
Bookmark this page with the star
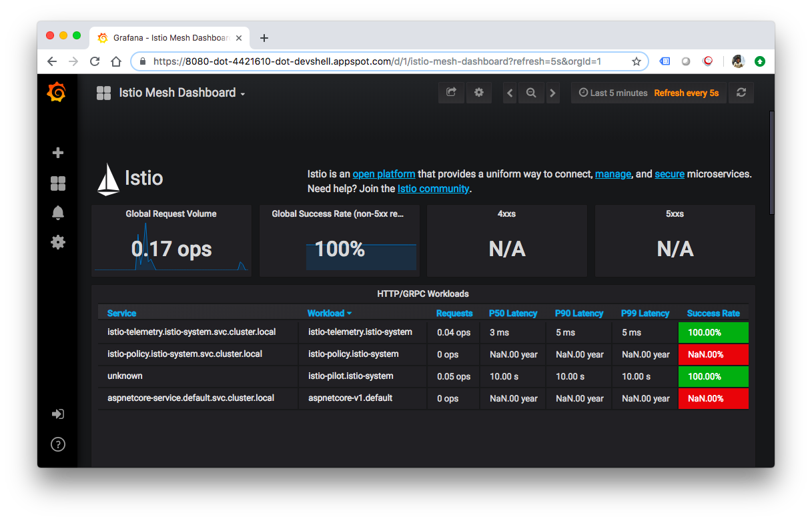[x=636, y=61]
